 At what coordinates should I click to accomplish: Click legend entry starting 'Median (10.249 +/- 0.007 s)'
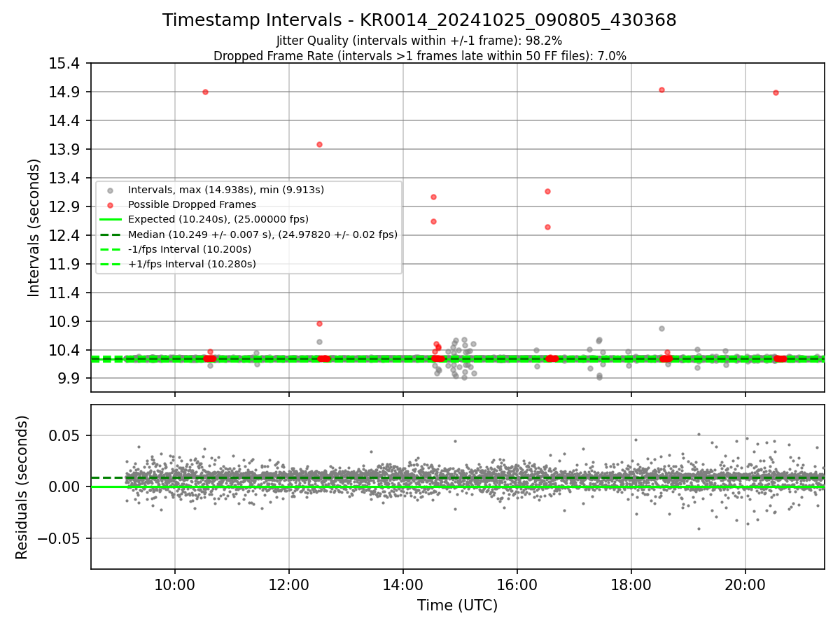tap(262, 234)
